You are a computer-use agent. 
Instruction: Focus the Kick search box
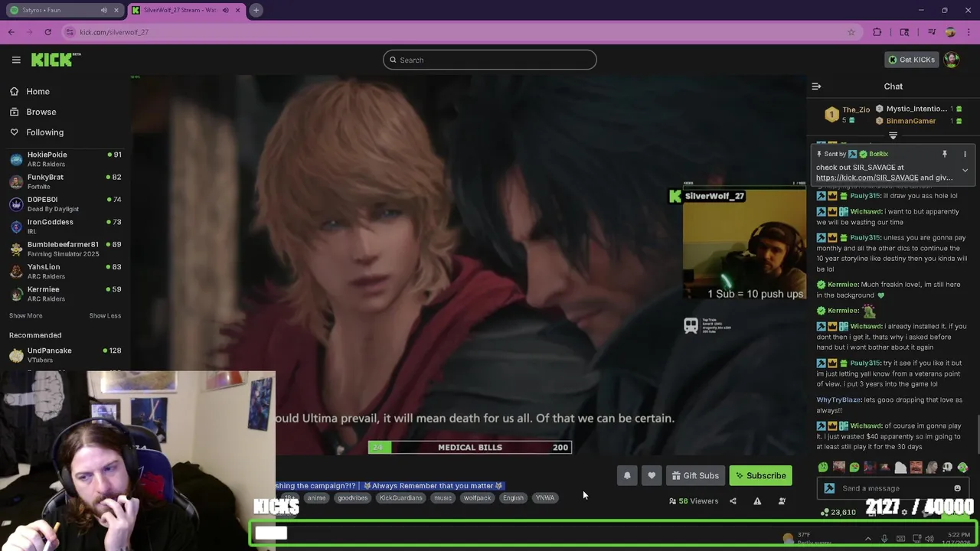[x=490, y=60]
